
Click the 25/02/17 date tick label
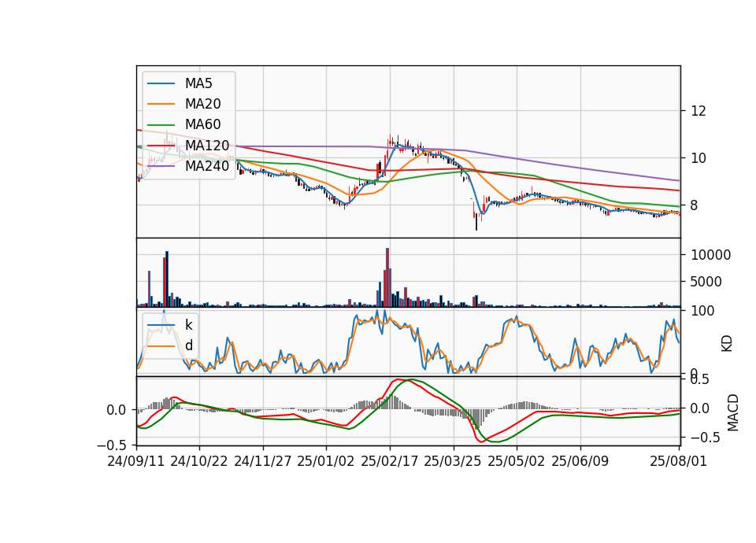[x=390, y=461]
